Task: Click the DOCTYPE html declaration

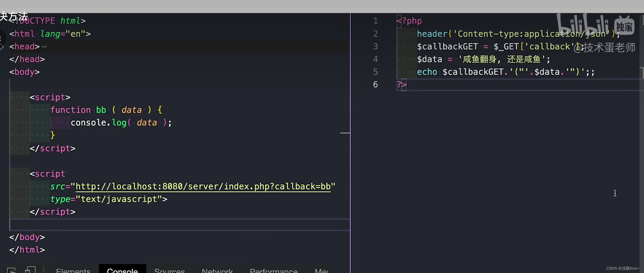Action: point(47,21)
